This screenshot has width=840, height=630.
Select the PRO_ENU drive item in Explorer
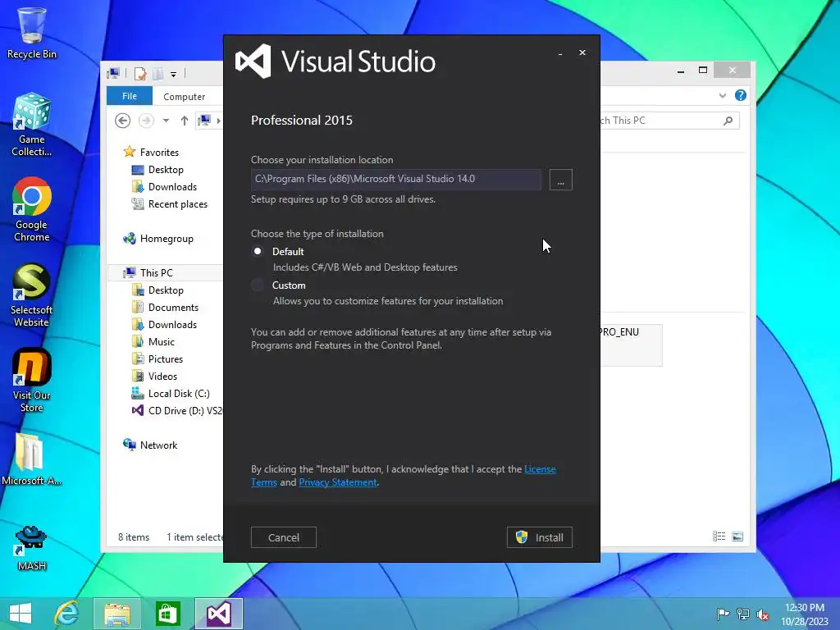(x=631, y=345)
